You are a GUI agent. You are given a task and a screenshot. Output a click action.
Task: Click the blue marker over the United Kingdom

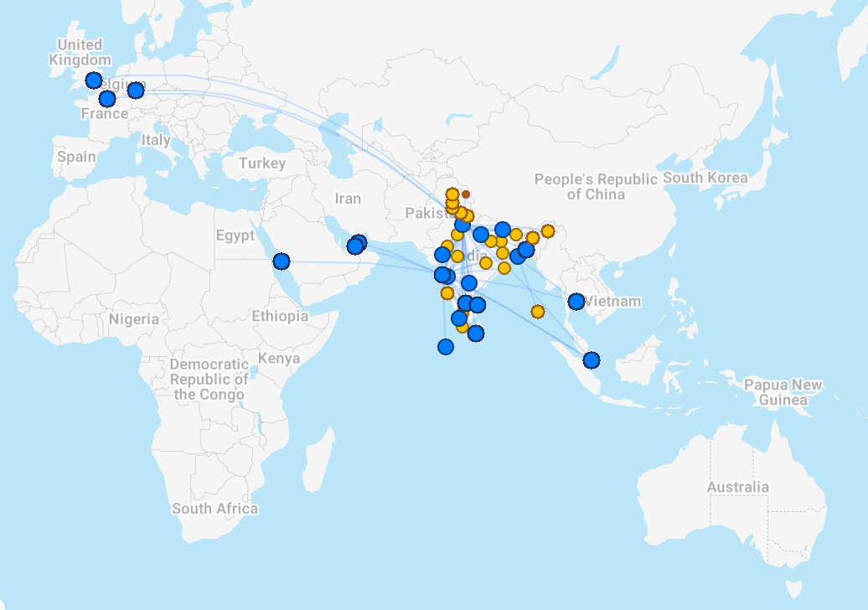[x=94, y=80]
